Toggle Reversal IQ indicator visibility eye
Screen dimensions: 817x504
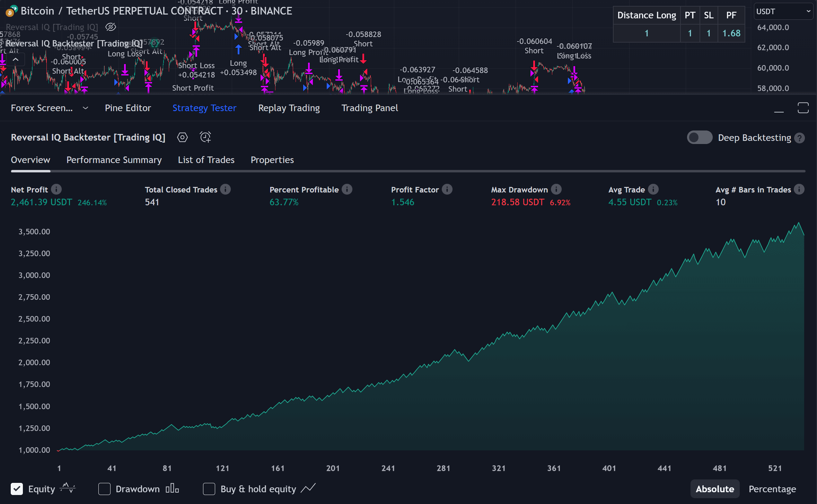pyautogui.click(x=111, y=27)
